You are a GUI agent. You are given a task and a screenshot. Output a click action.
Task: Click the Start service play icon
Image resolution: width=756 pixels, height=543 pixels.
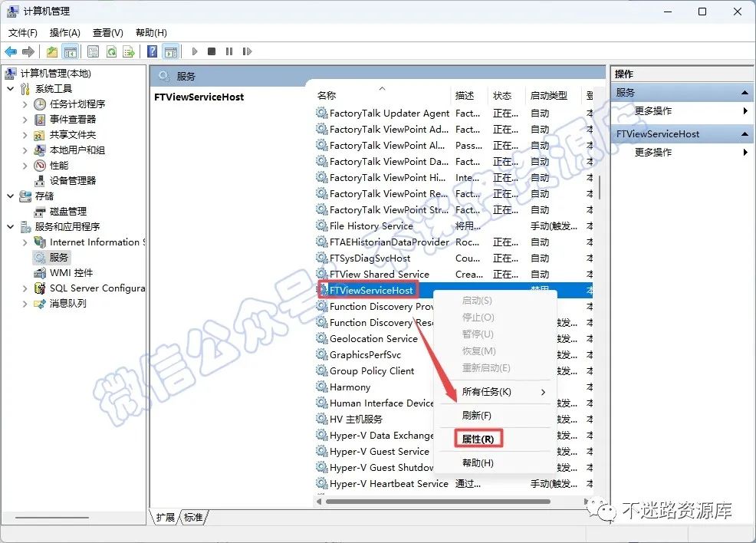point(195,51)
